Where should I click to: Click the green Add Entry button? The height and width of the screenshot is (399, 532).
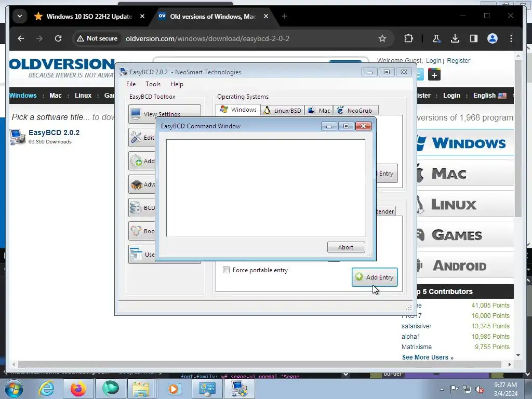tap(375, 277)
